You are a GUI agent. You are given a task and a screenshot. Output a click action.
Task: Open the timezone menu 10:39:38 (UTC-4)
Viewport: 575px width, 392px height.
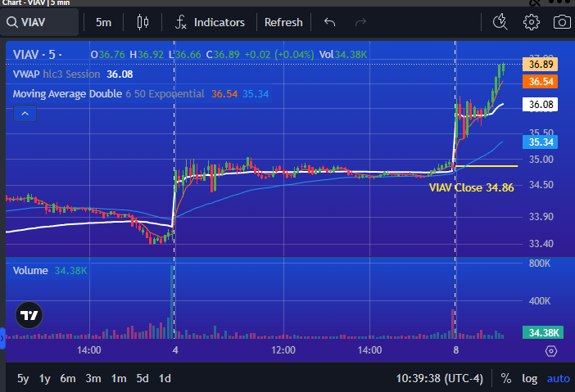tap(439, 378)
